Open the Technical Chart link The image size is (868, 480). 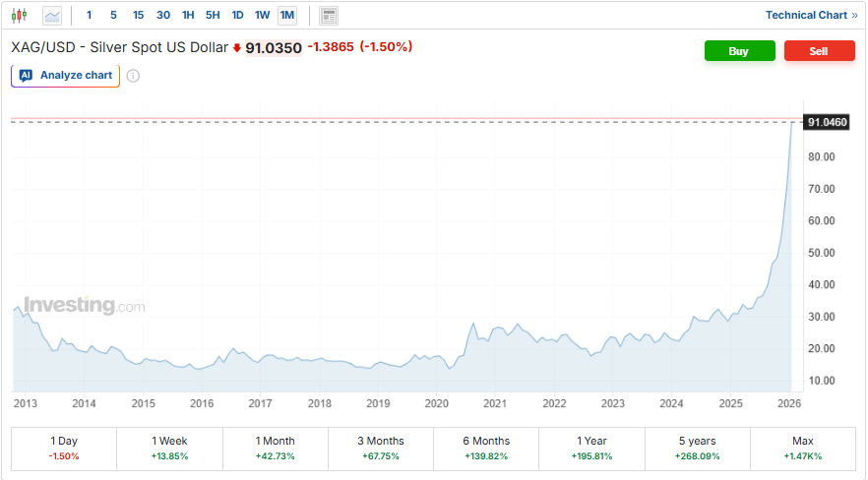(x=805, y=16)
